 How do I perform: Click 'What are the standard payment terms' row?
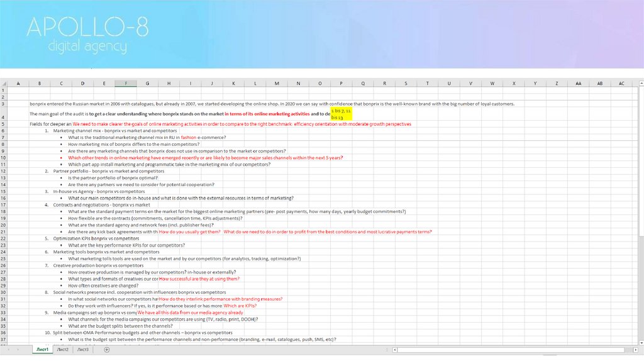[237, 211]
